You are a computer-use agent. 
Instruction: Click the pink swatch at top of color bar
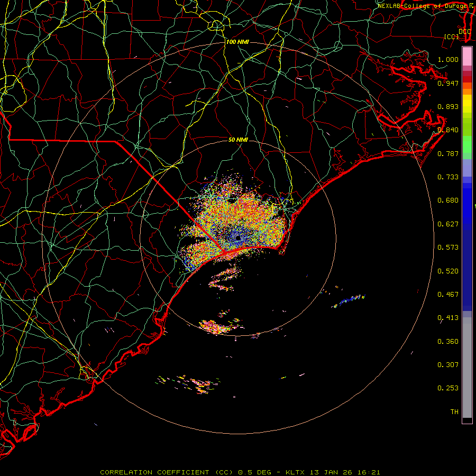pos(467,56)
